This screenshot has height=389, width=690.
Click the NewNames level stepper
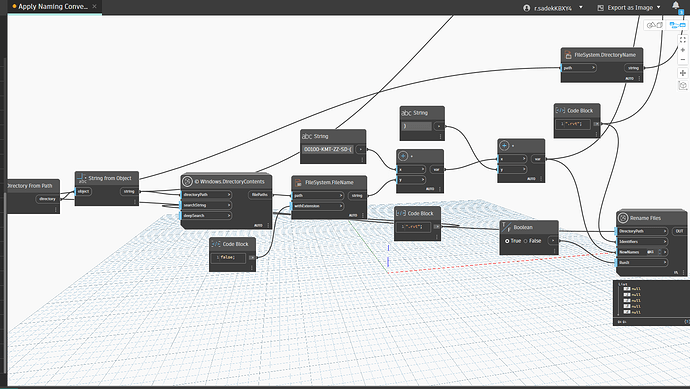pyautogui.click(x=659, y=252)
